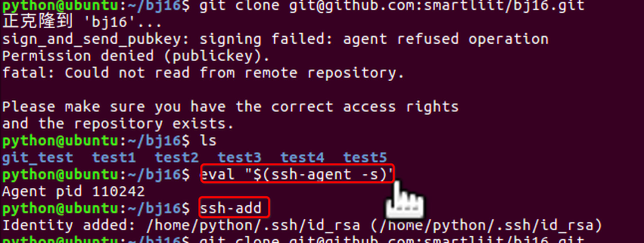Viewport: 644px width, 243px height.
Task: Click the first git clone command at top
Action: pos(392,6)
